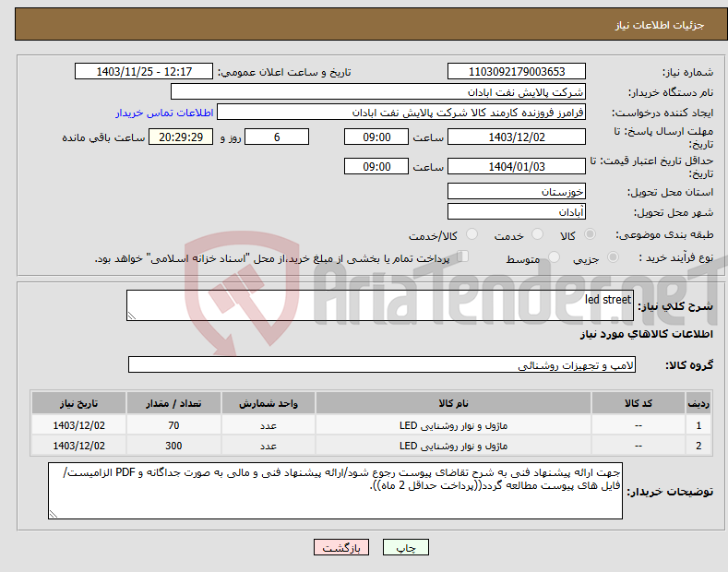Image resolution: width=728 pixels, height=572 pixels.
Task: Click the days remaining field showing 6
Action: point(277,137)
